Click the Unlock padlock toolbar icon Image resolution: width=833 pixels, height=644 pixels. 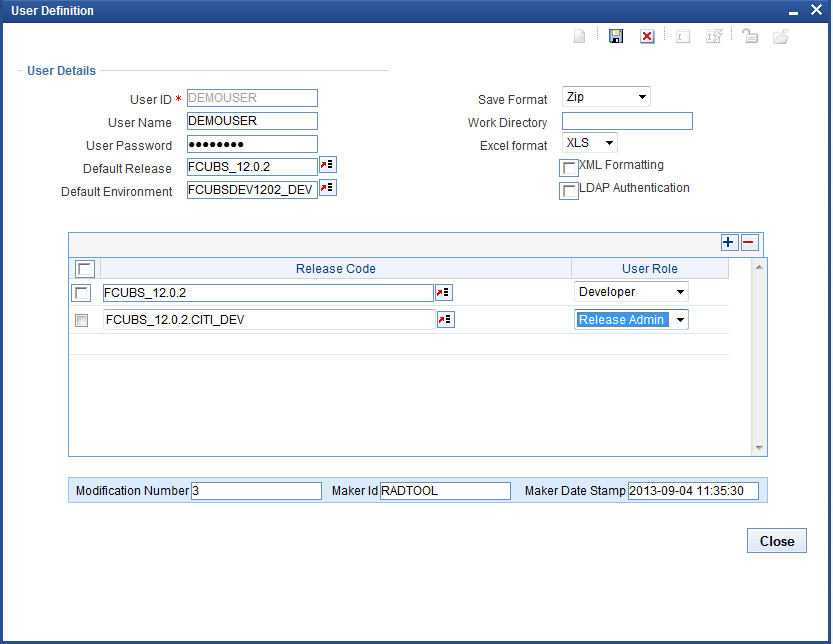[749, 36]
